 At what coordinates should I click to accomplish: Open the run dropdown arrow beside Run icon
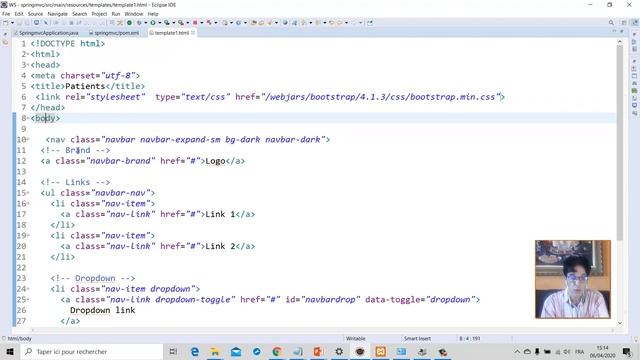[x=160, y=23]
